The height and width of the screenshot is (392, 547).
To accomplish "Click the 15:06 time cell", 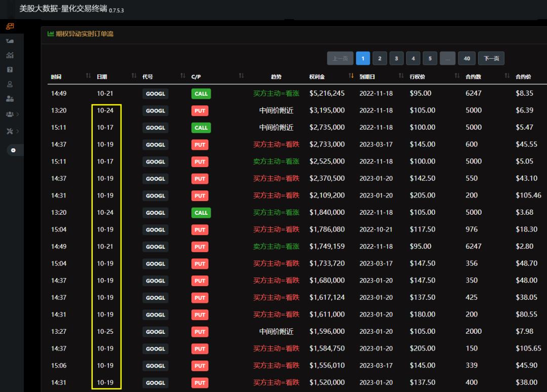I will (59, 366).
